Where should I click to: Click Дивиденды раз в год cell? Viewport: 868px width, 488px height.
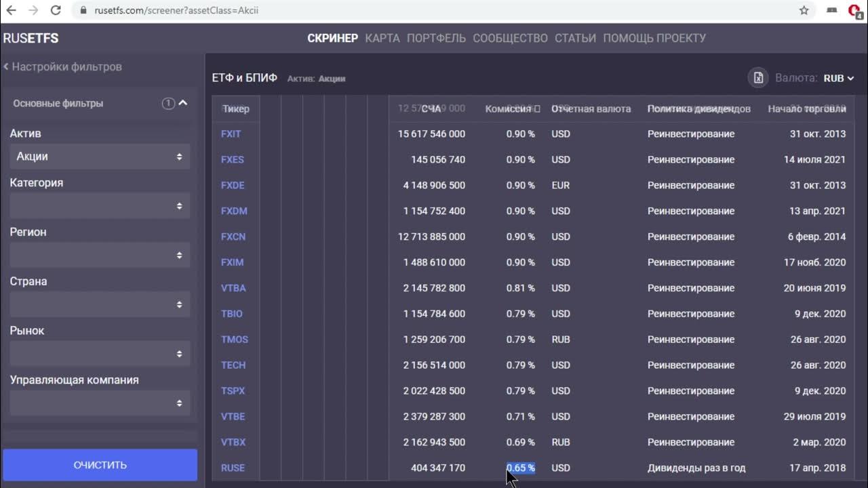click(x=696, y=468)
